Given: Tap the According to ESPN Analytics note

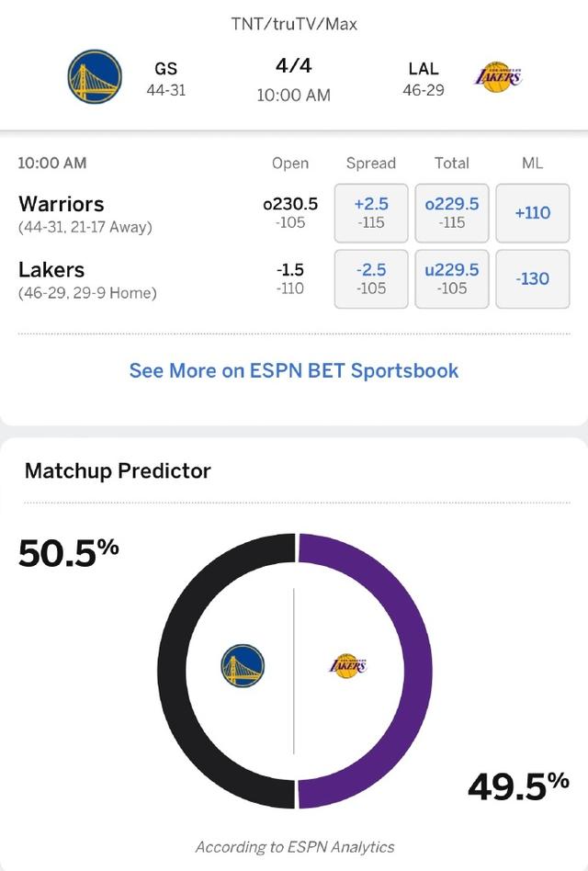Looking at the screenshot, I should coord(294,847).
